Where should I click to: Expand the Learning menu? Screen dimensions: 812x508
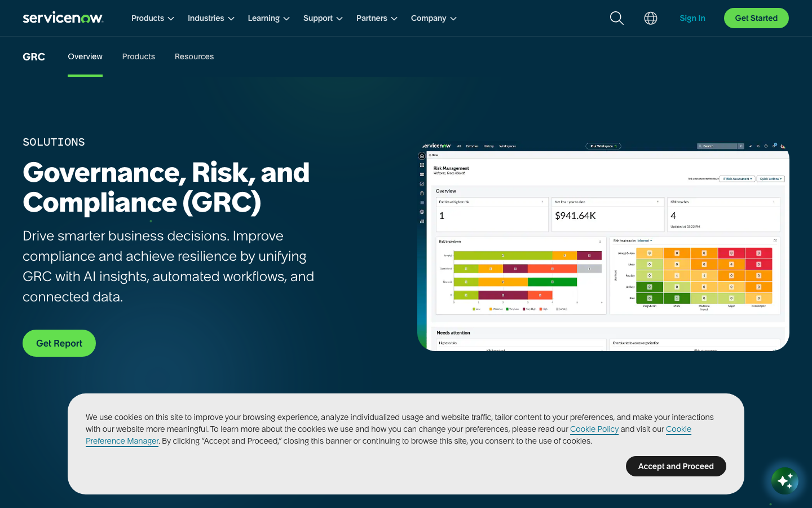269,18
